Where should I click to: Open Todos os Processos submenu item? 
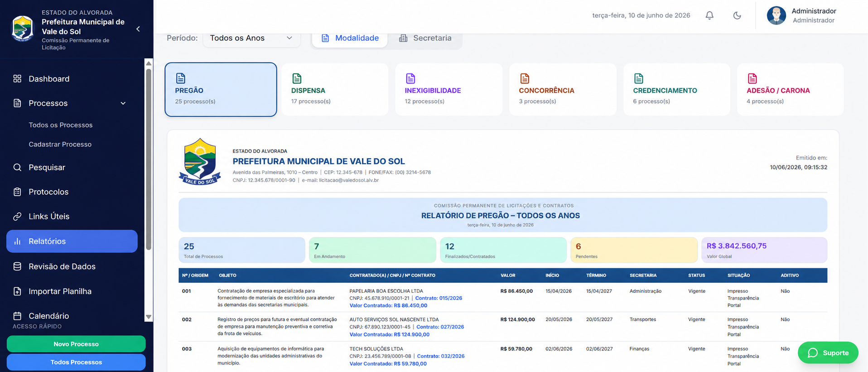(61, 125)
